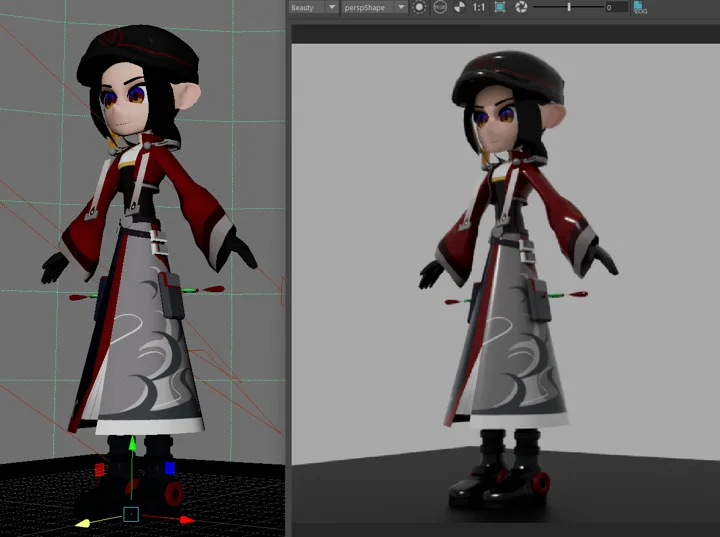Viewport: 720px width, 537px height.
Task: Open the perspShape camera dropdown
Action: click(x=374, y=7)
